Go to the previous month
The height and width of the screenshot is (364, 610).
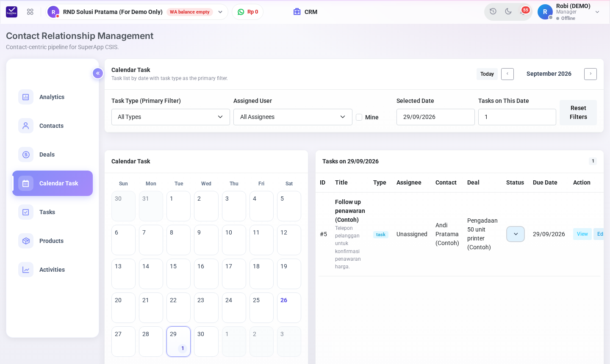click(x=507, y=74)
